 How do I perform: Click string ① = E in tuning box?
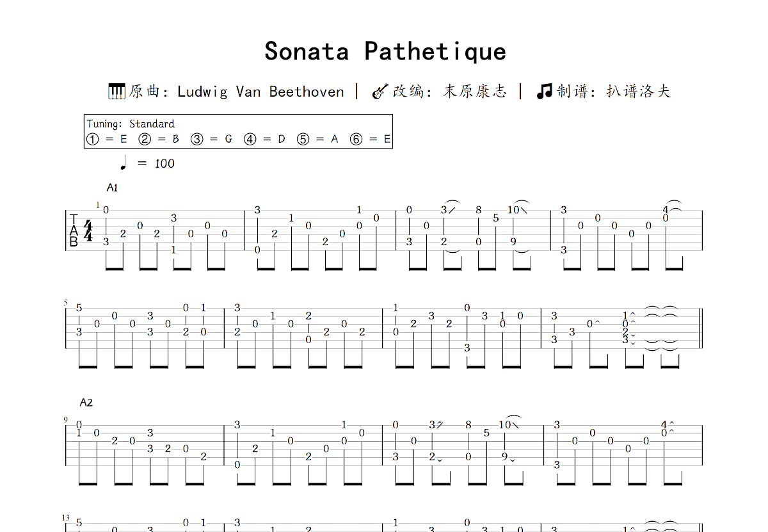pos(108,139)
